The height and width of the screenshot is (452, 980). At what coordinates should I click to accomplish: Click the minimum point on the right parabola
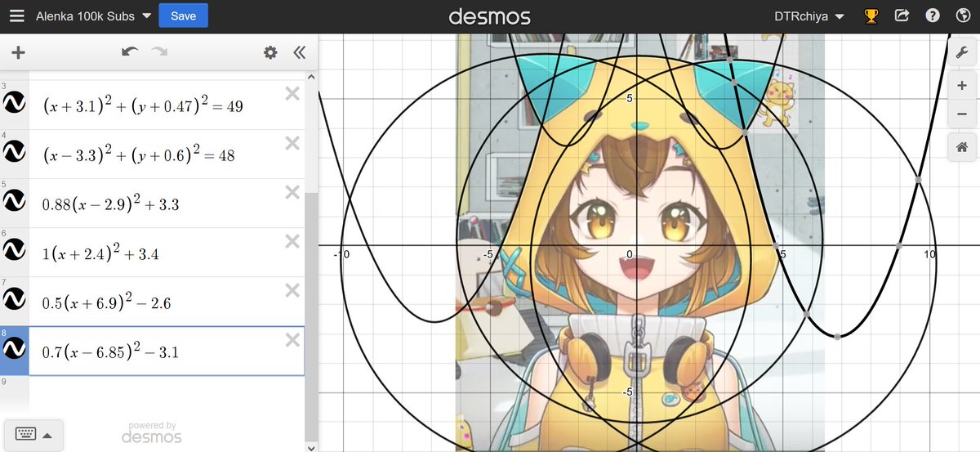[838, 336]
